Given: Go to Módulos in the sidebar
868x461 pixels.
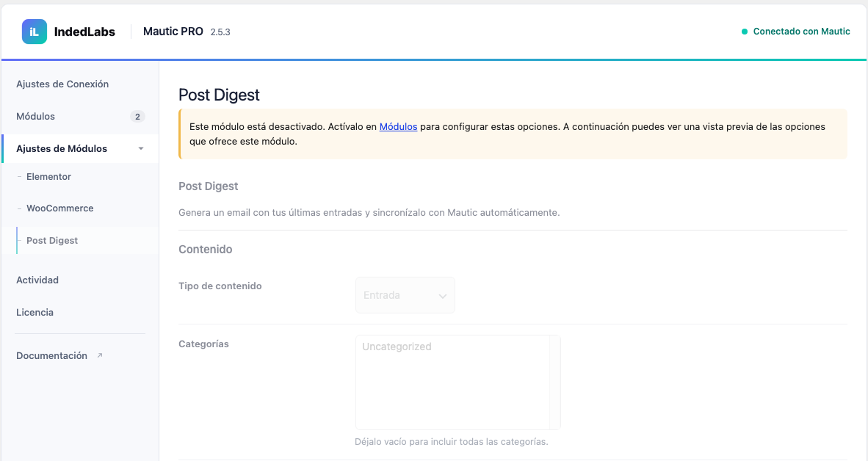Looking at the screenshot, I should (x=35, y=116).
